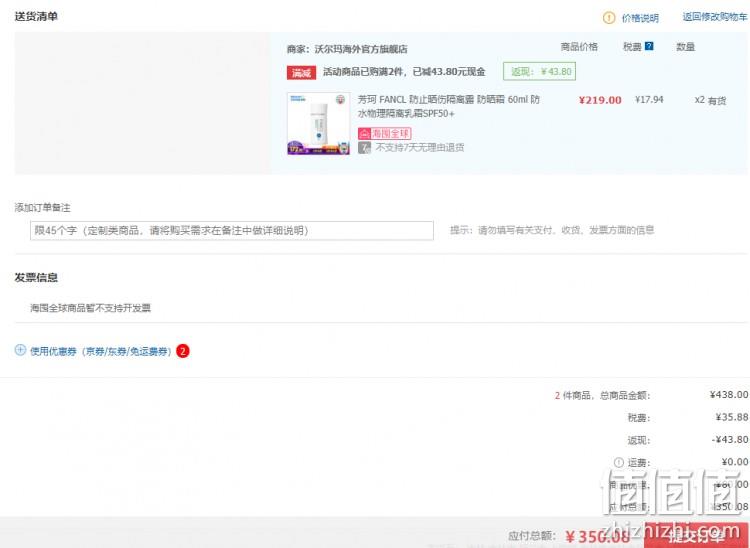This screenshot has height=548, width=750.
Task: Click the shipping fee value ¥0.00
Action: coord(735,462)
